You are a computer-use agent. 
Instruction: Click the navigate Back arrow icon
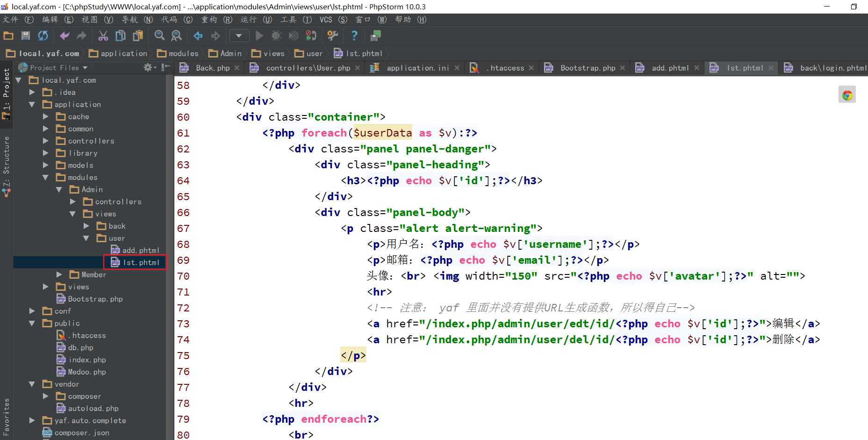[198, 36]
